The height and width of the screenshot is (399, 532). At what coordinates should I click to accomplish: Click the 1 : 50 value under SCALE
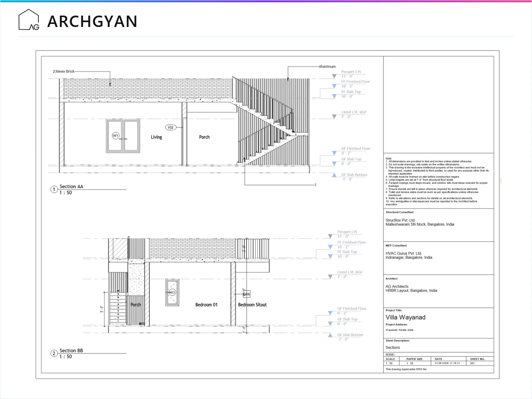389,363
